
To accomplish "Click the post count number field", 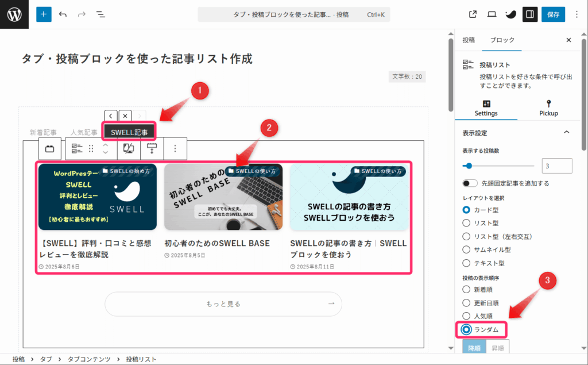I will point(557,166).
